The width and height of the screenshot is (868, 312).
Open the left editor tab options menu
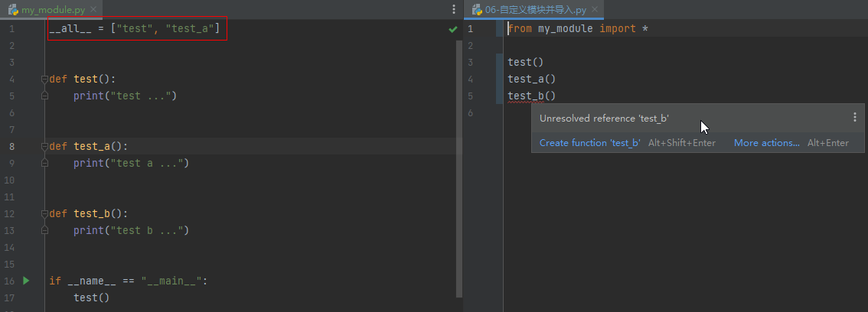pyautogui.click(x=455, y=10)
